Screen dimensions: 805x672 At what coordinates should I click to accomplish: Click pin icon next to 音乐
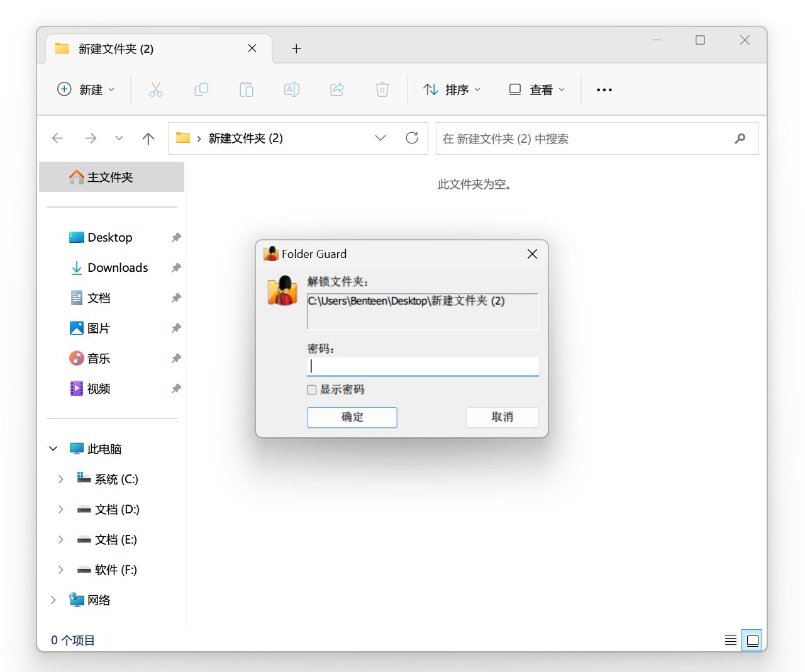[176, 359]
